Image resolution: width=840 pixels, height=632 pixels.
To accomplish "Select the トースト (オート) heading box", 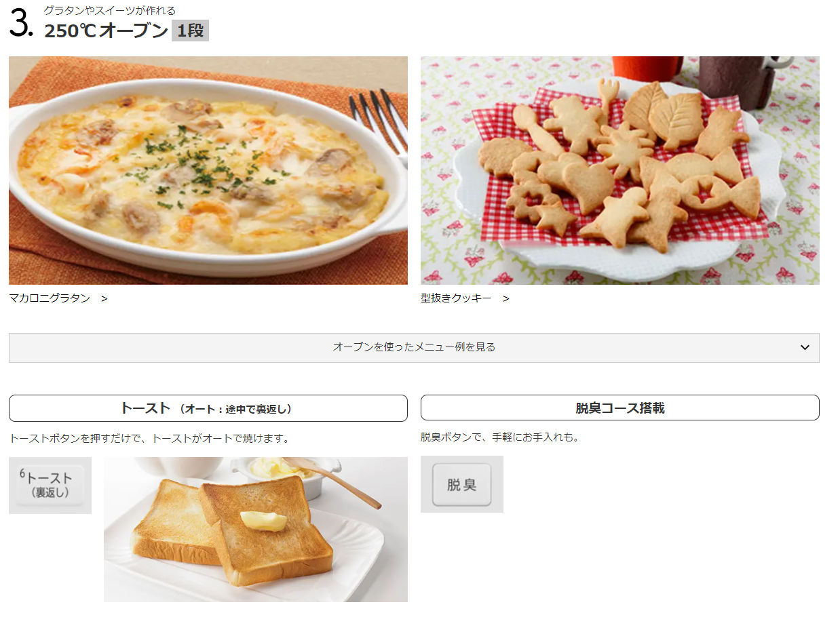I will tap(208, 408).
